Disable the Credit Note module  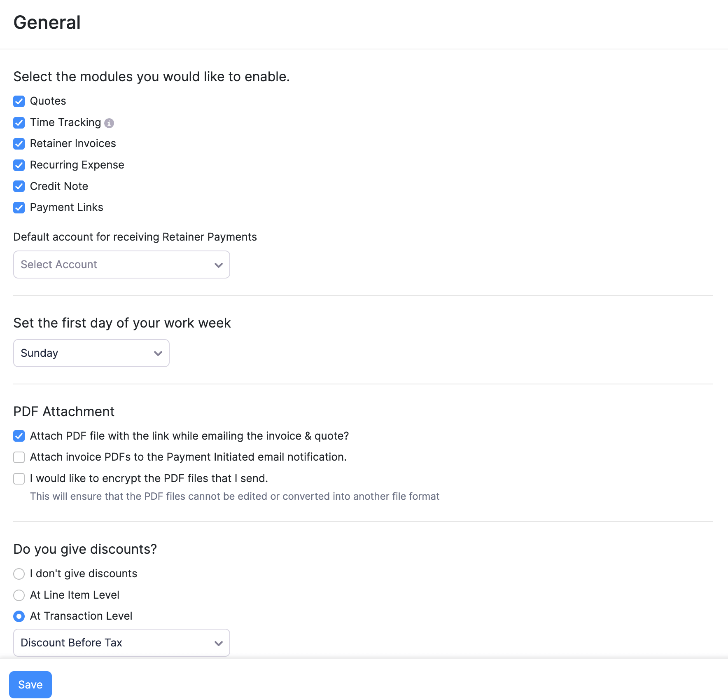[19, 187]
